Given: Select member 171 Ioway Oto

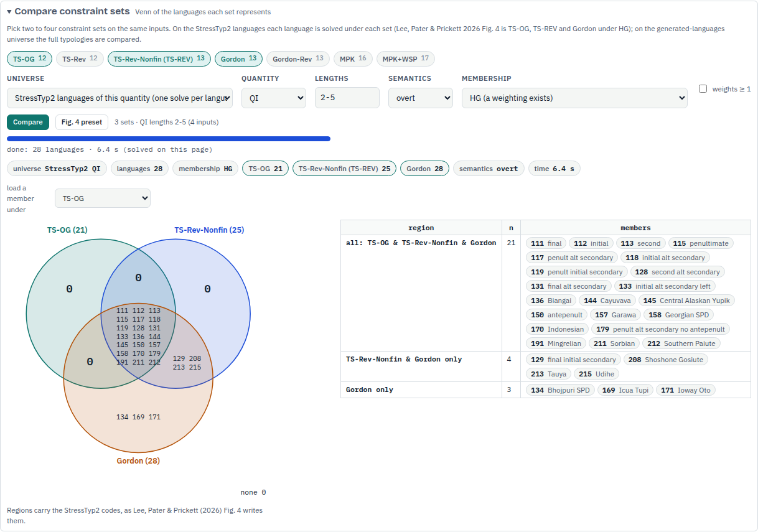Looking at the screenshot, I should [685, 390].
